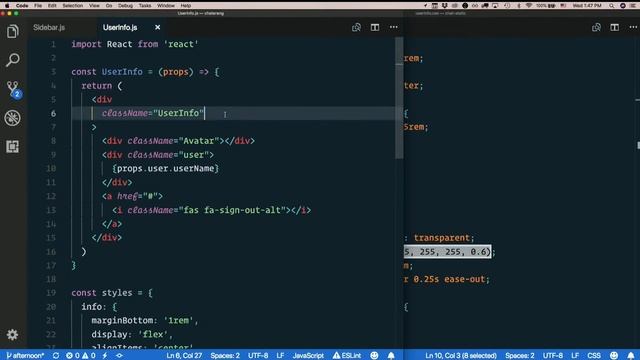Click on className="Avatar" code on line 8
The width and height of the screenshot is (640, 360).
(173, 141)
